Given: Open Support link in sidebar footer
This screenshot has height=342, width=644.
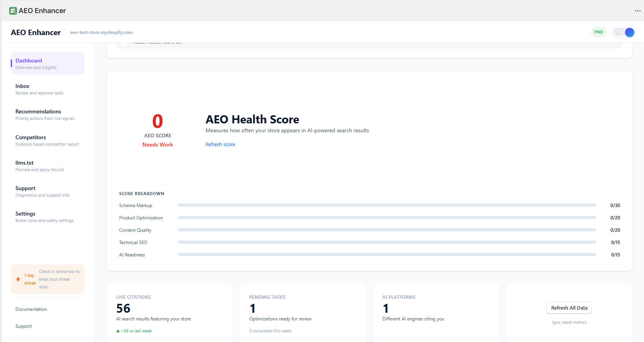Looking at the screenshot, I should (24, 326).
